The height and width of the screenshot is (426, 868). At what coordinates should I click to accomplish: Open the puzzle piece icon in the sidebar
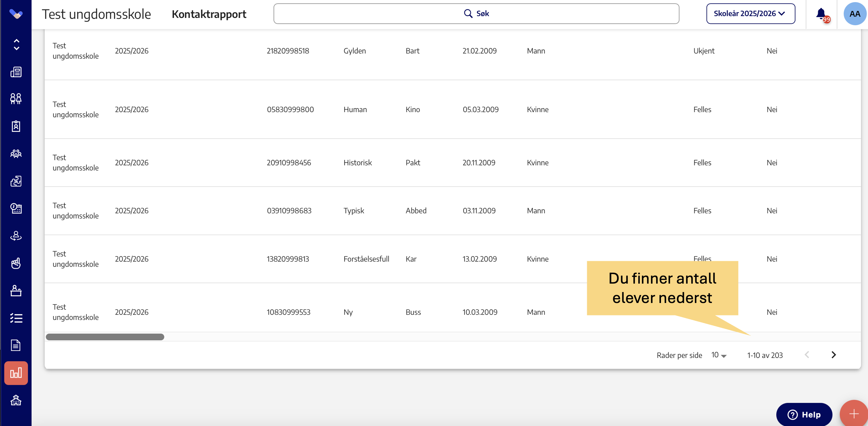point(16,181)
